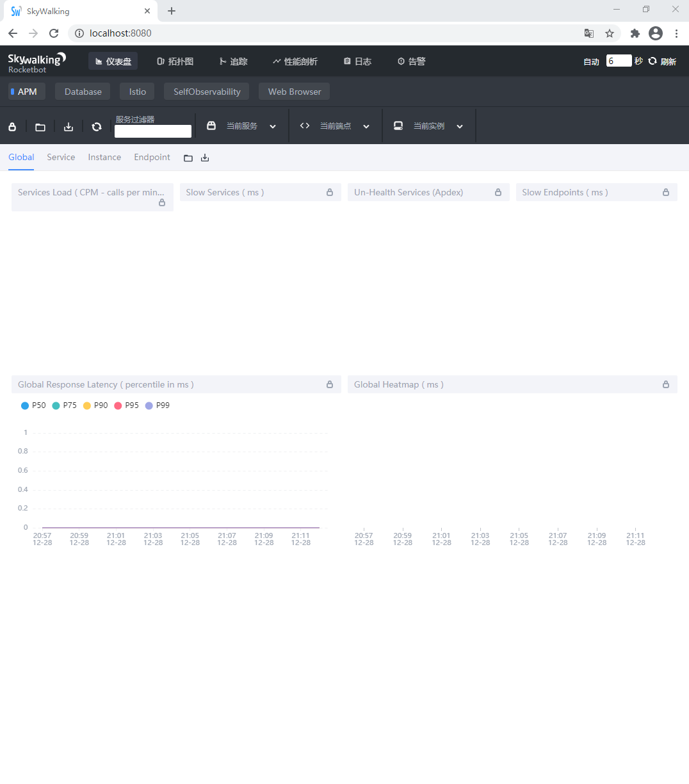Toggle 自动 auto refresh
The height and width of the screenshot is (784, 689).
pos(591,61)
